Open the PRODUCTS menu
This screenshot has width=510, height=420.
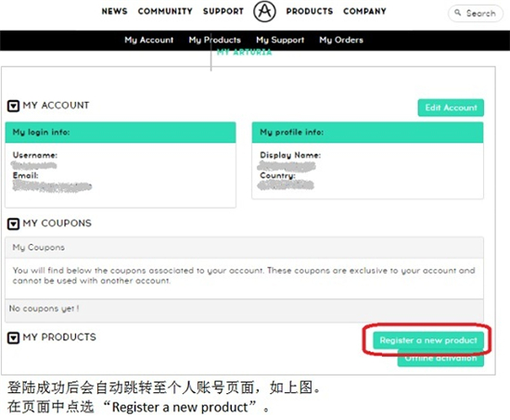tap(310, 11)
